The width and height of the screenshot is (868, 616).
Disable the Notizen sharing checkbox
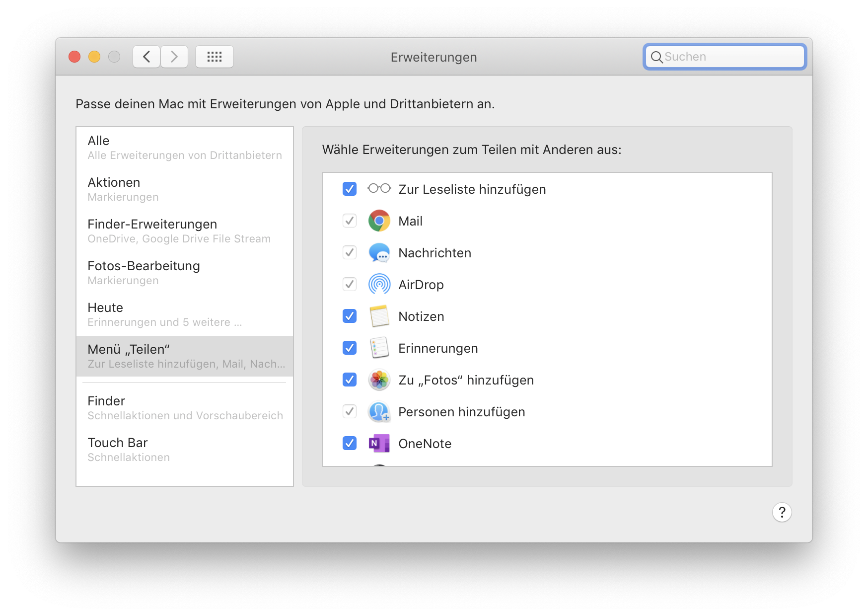click(350, 316)
